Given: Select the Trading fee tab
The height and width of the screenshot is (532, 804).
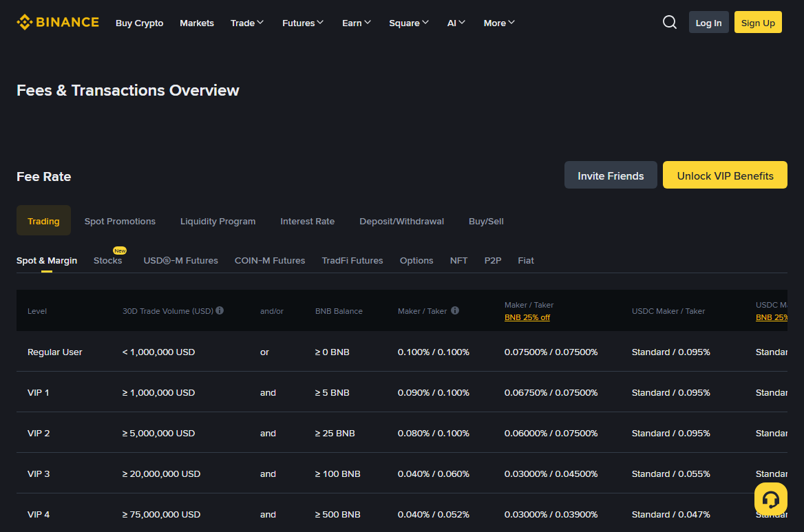Looking at the screenshot, I should [43, 221].
